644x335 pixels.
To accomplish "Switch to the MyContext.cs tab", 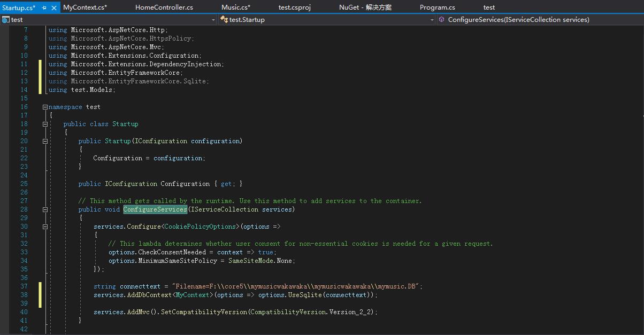I will click(x=85, y=7).
